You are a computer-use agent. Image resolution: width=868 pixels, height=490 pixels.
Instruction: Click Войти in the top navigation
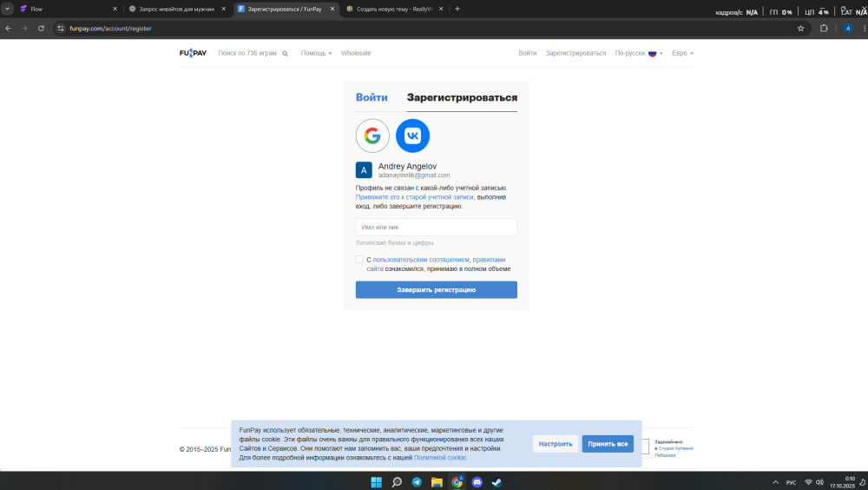coord(528,53)
